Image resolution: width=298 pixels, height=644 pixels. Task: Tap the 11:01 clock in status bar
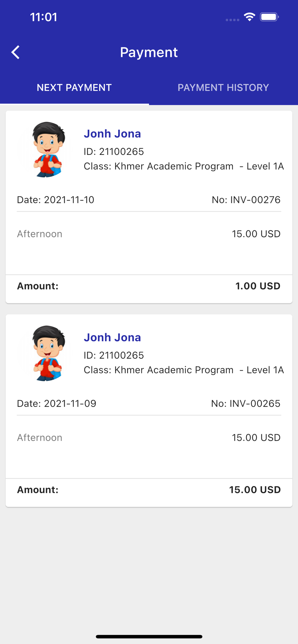coord(44,17)
